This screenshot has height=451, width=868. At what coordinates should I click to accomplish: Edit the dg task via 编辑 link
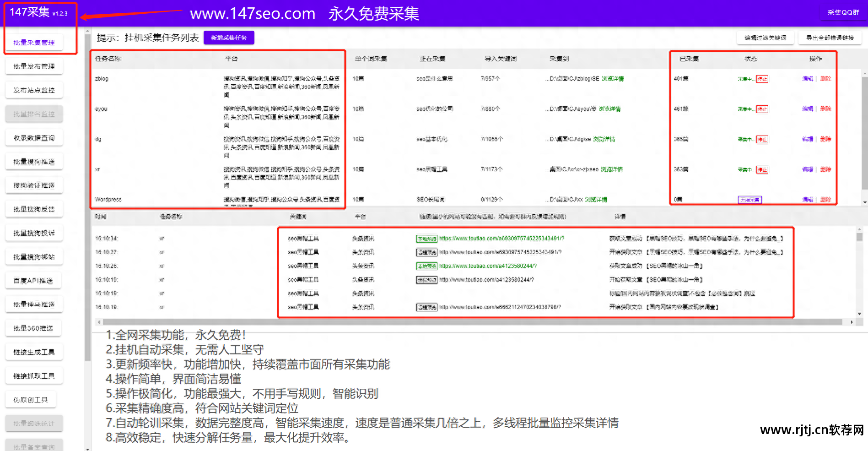pyautogui.click(x=808, y=139)
